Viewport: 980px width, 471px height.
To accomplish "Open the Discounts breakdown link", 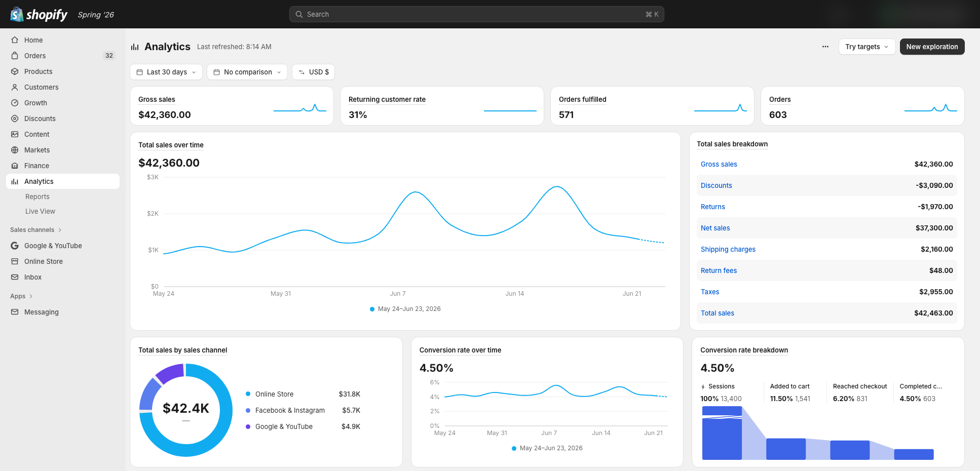I will [716, 185].
